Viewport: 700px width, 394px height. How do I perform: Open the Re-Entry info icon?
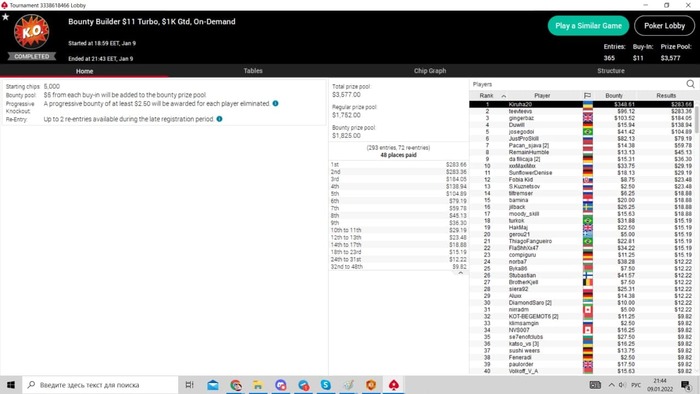219,119
